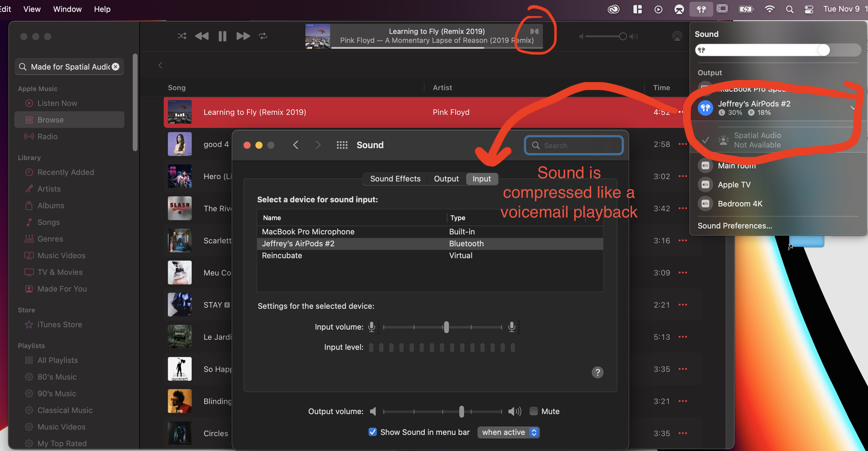Skip to next track
The height and width of the screenshot is (451, 868).
tap(243, 36)
